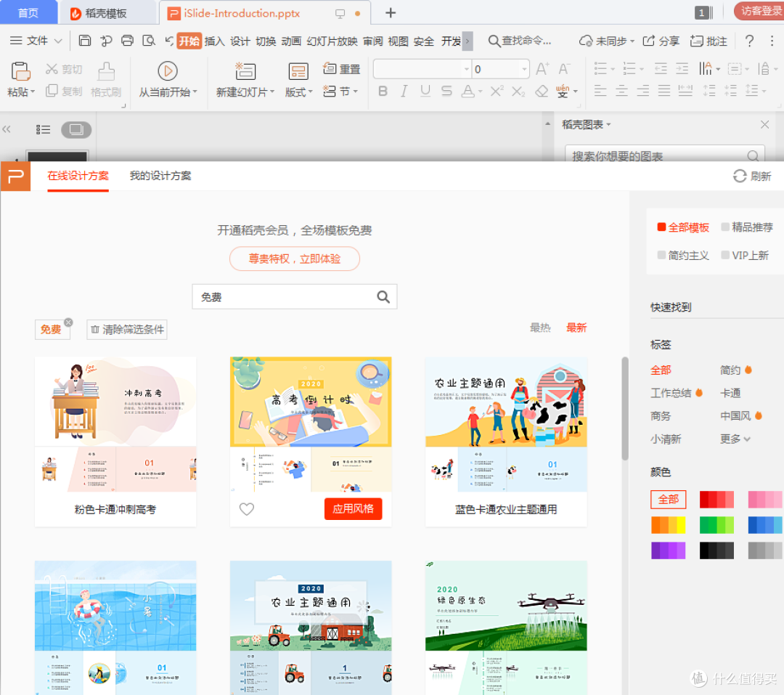Click search magnifier in template search box
Viewport: 784px width, 695px height.
pos(383,297)
